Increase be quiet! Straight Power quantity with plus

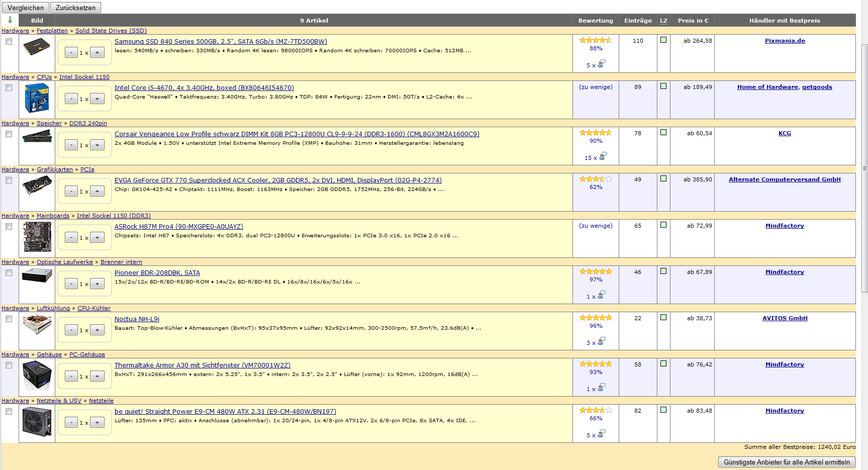[97, 422]
